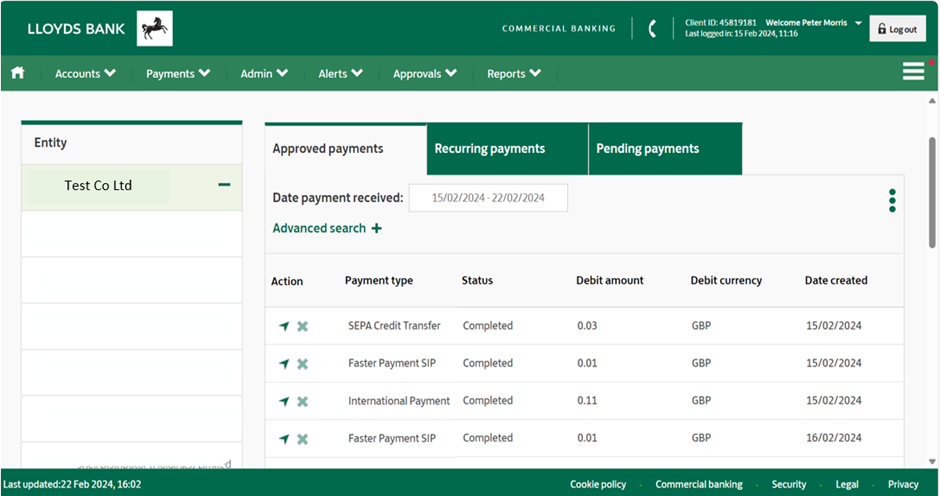Open the Payments dropdown menu
The image size is (940, 496).
pos(178,73)
